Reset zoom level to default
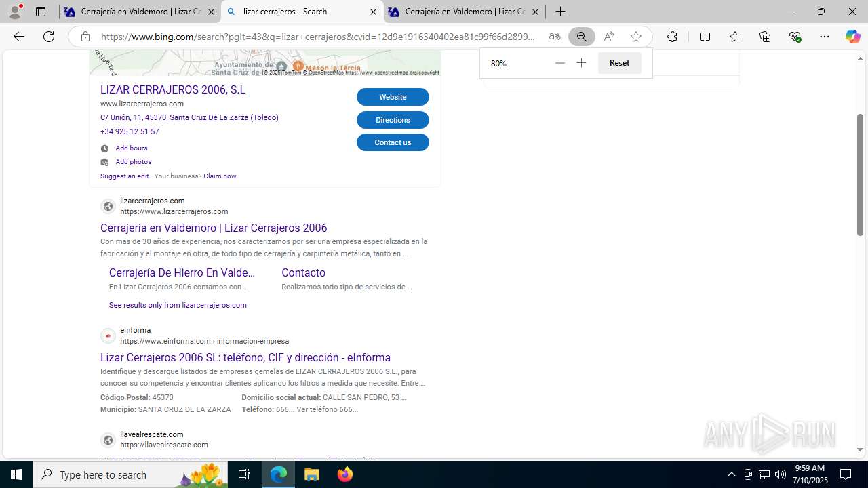Screen dimensions: 868x488 pyautogui.click(x=619, y=63)
